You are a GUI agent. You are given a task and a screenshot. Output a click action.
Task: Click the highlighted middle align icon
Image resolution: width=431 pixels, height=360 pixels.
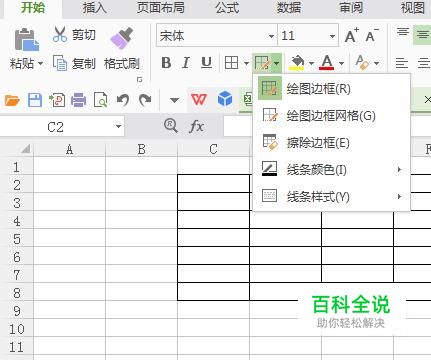point(422,34)
